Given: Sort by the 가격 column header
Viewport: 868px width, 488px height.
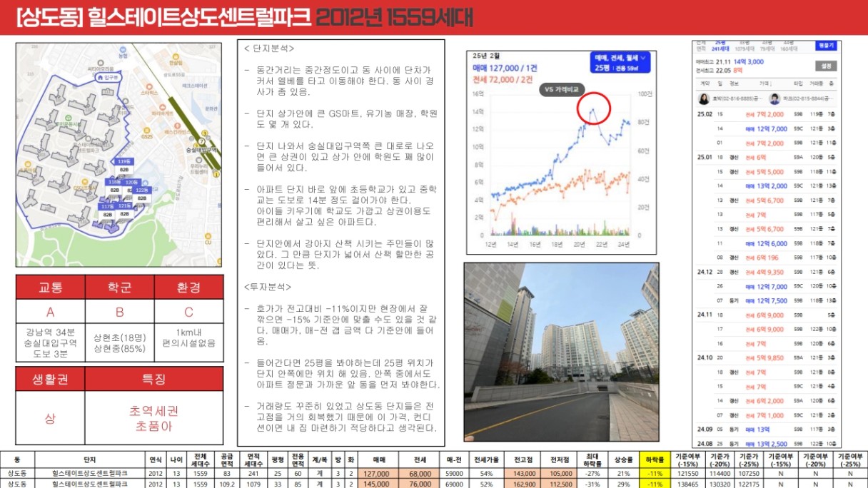Looking at the screenshot, I should 765,83.
